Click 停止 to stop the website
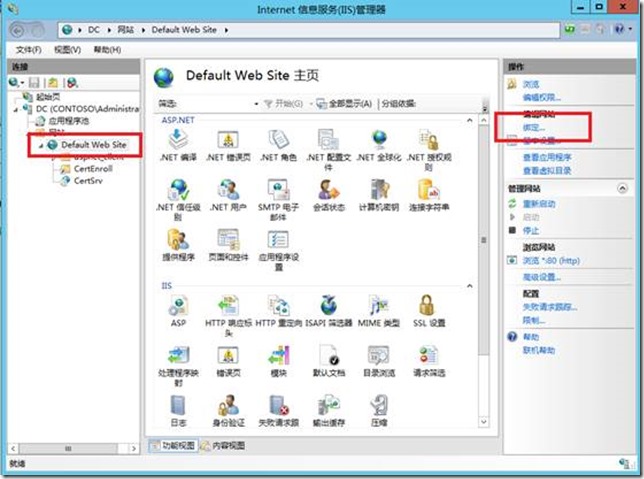 [x=531, y=230]
